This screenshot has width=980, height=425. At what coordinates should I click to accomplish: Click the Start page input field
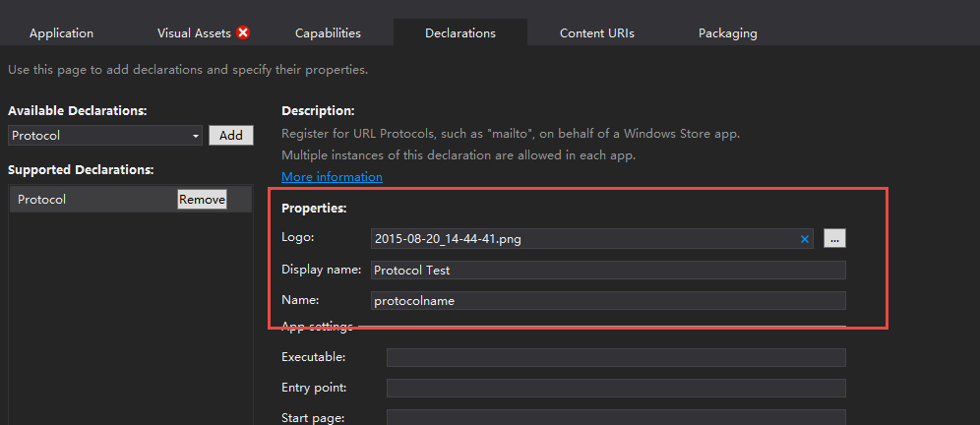(x=616, y=417)
